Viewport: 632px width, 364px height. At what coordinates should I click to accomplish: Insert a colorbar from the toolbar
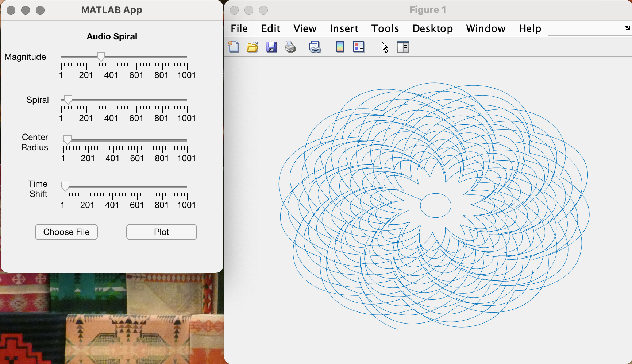pyautogui.click(x=340, y=47)
